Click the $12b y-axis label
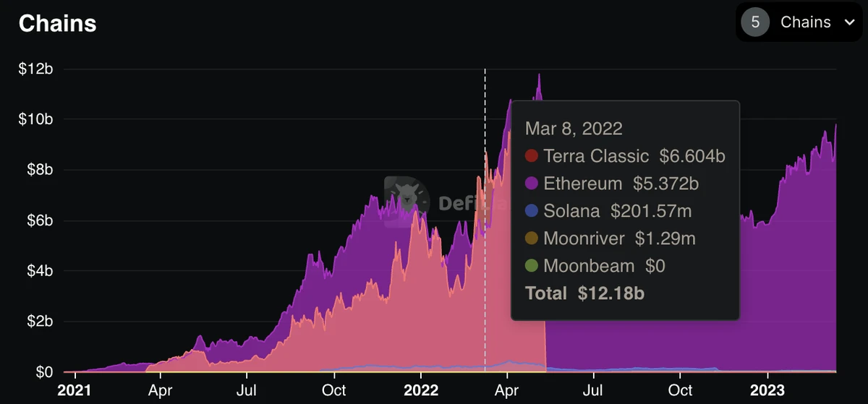Screen dimensions: 868x404 (x=36, y=69)
